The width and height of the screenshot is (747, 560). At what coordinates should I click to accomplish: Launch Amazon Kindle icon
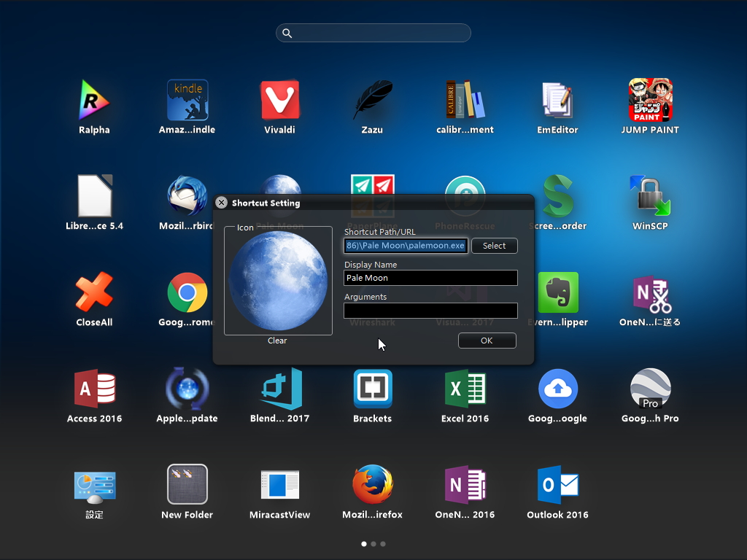click(x=187, y=100)
